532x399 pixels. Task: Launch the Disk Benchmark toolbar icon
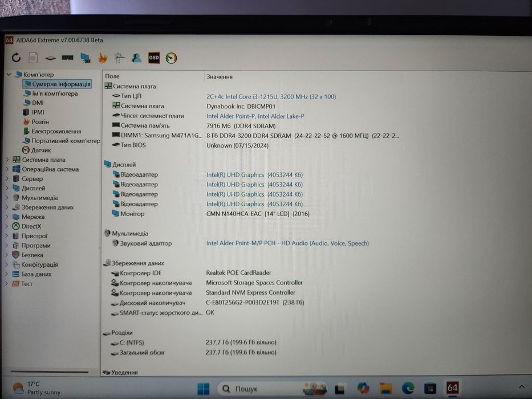(50, 58)
